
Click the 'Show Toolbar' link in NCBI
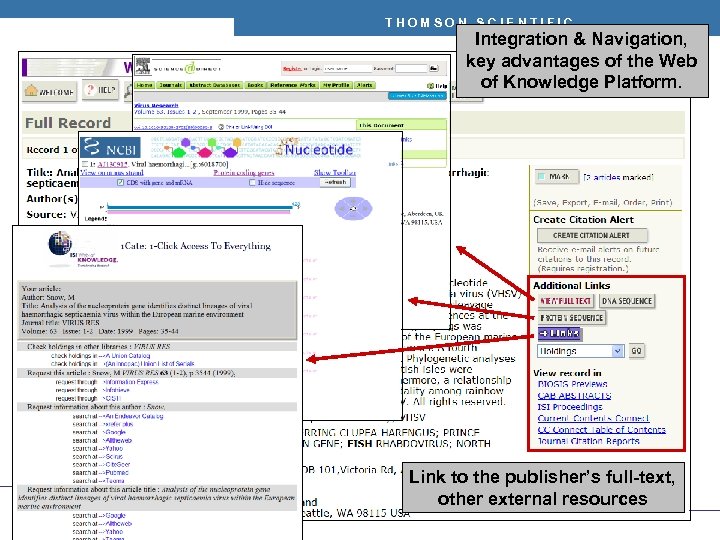(335, 173)
